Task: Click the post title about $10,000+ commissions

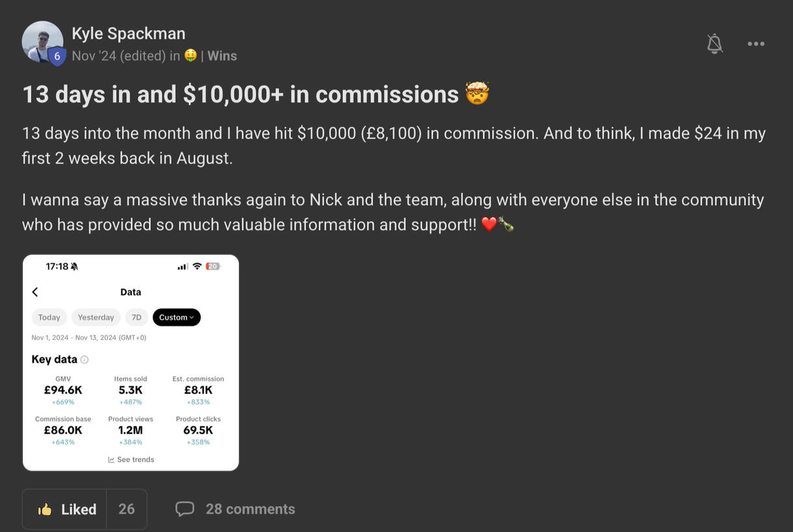Action: click(240, 94)
